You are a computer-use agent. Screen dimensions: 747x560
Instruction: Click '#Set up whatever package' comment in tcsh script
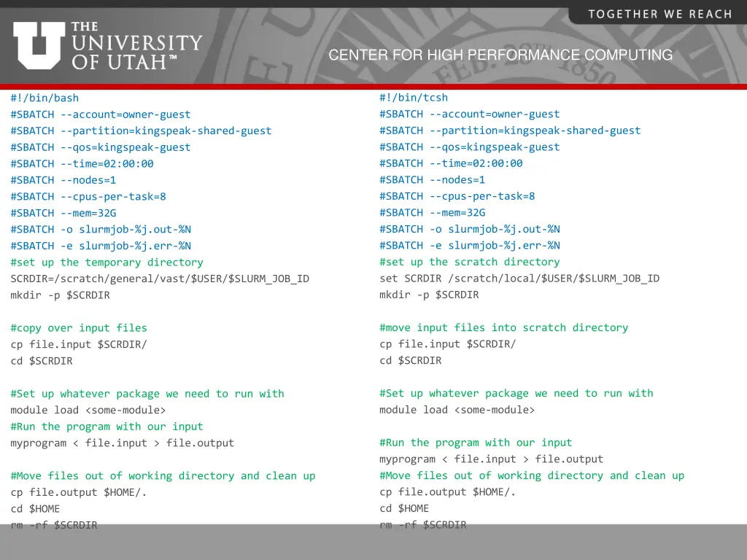(516, 393)
